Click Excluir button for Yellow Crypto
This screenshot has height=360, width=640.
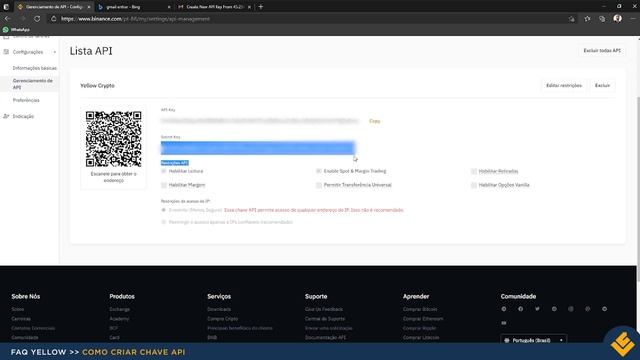(602, 86)
